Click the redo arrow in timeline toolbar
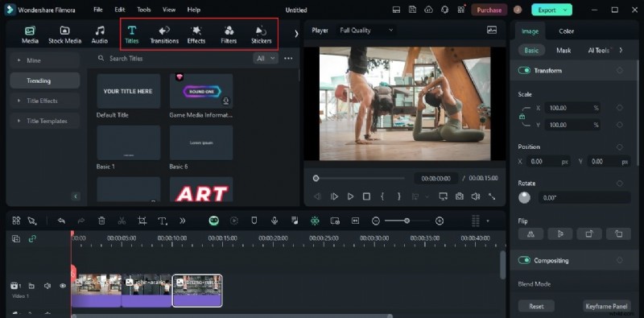Image resolution: width=644 pixels, height=318 pixels. (x=81, y=221)
